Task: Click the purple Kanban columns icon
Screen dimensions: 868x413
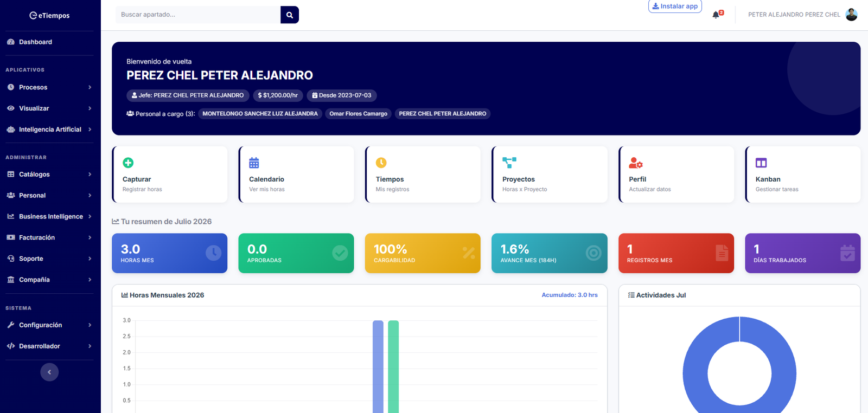Action: click(x=761, y=163)
